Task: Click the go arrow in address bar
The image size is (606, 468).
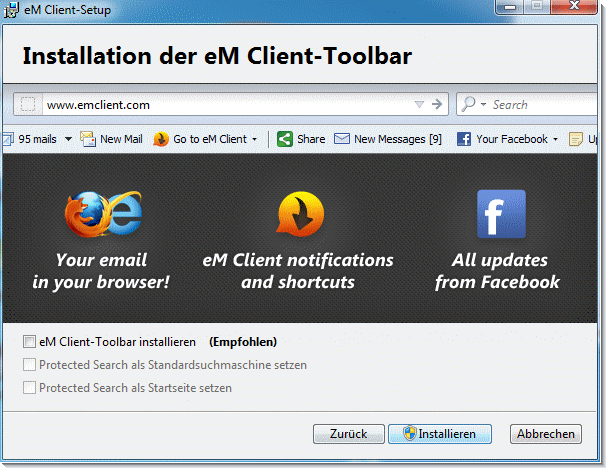Action: point(437,104)
